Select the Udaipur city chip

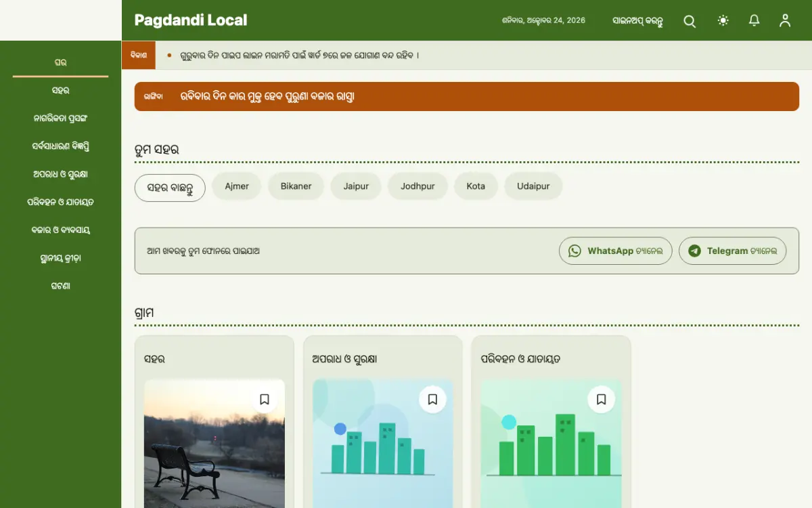point(533,186)
